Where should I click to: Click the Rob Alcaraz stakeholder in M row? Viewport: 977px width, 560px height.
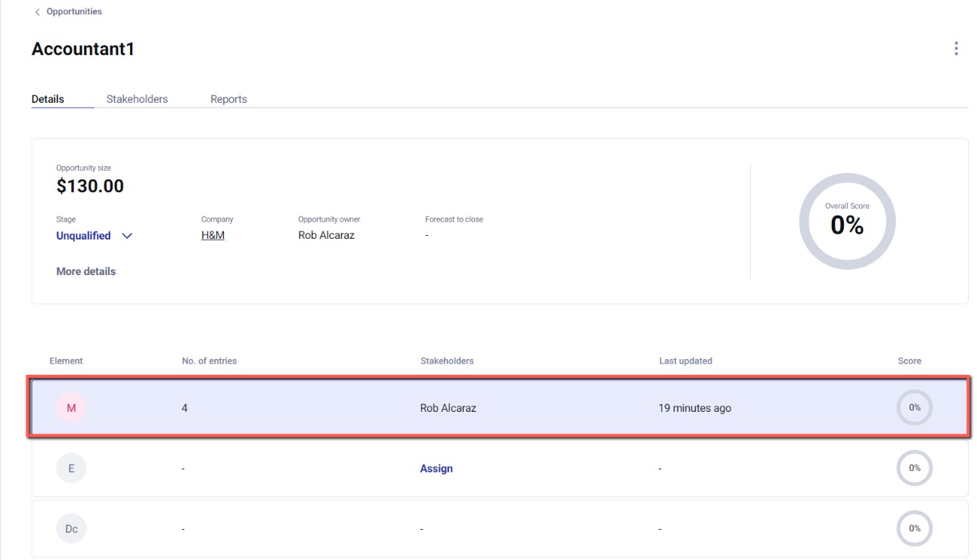pyautogui.click(x=448, y=408)
